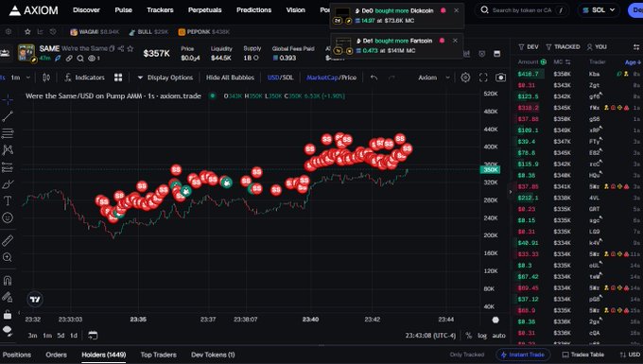
Task: Open the Predictions page
Action: pos(253,10)
